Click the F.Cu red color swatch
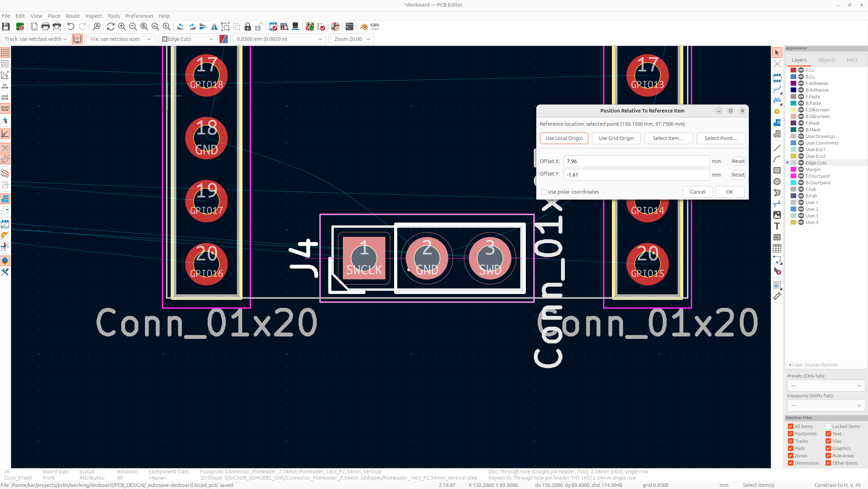The width and height of the screenshot is (868, 489). coord(793,70)
